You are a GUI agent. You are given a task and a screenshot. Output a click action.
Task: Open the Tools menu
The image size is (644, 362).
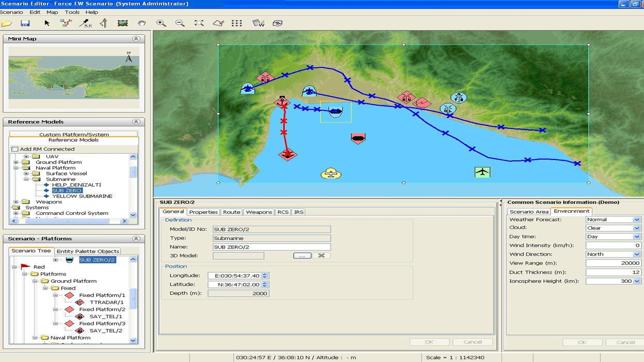[72, 12]
